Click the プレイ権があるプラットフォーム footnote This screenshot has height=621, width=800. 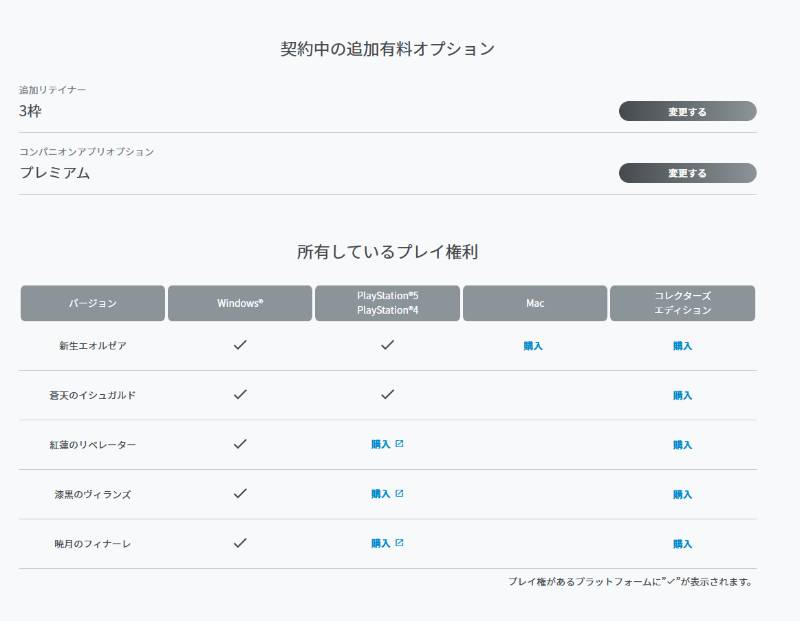[630, 582]
